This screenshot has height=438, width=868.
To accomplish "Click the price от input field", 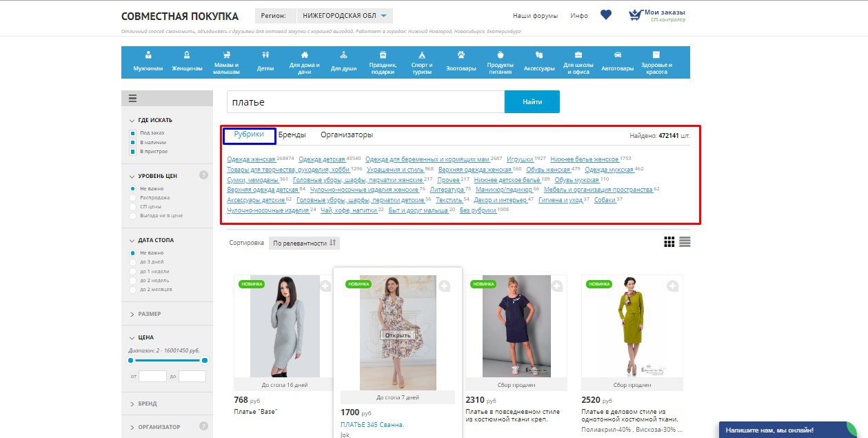I will point(152,376).
